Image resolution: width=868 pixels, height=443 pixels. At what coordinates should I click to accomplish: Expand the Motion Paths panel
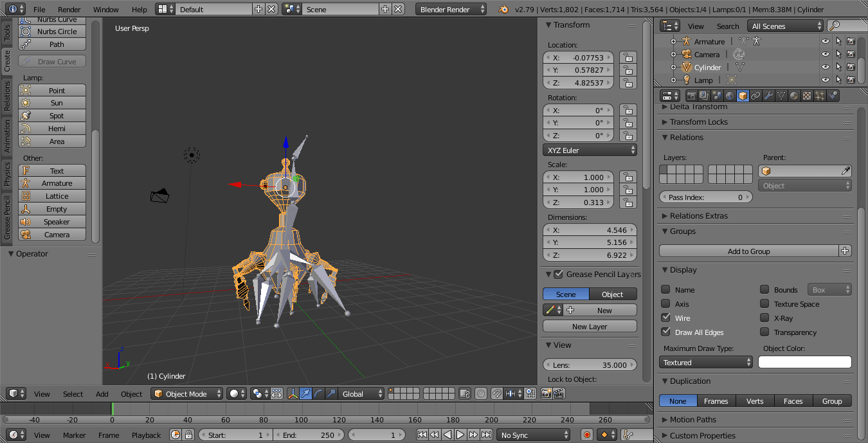pos(692,420)
